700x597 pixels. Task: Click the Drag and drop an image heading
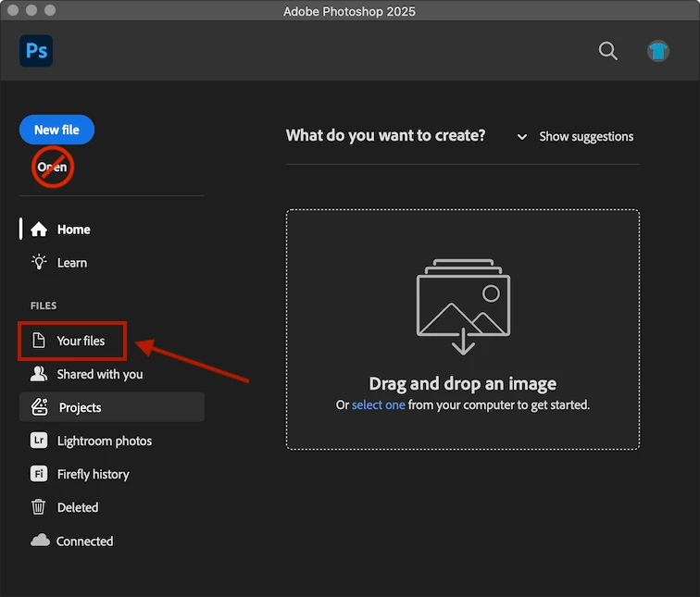pyautogui.click(x=463, y=384)
